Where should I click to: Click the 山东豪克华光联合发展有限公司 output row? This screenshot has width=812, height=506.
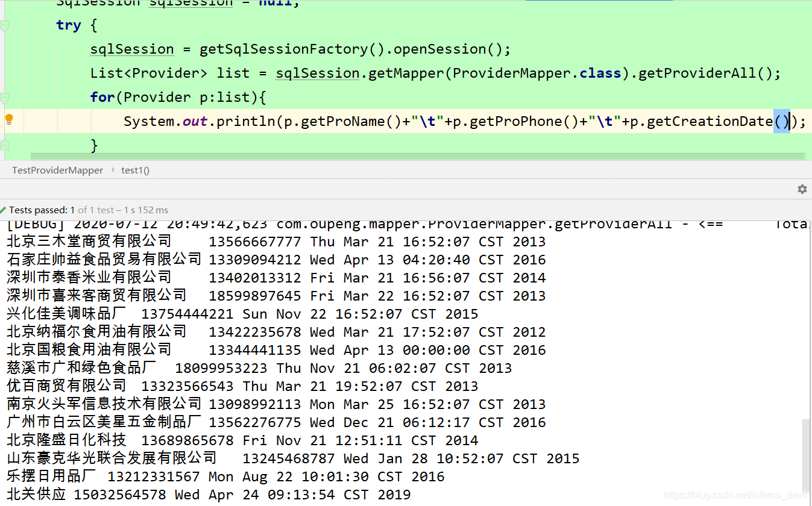click(x=293, y=458)
